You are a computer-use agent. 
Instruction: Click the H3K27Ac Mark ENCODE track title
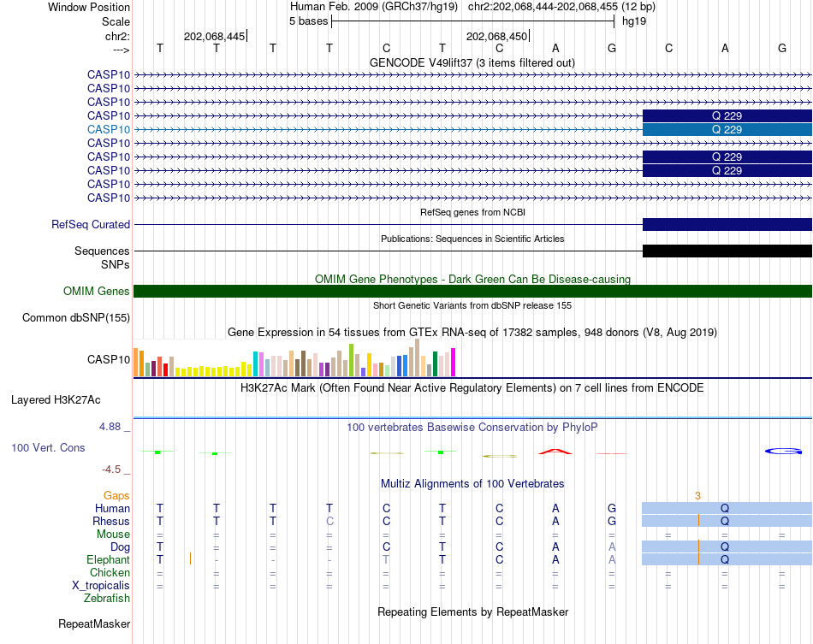coord(472,388)
